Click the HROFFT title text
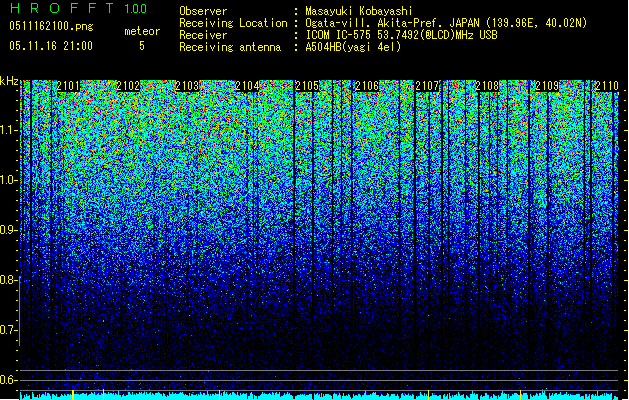Viewport: 629px width, 400px height. pyautogui.click(x=62, y=8)
